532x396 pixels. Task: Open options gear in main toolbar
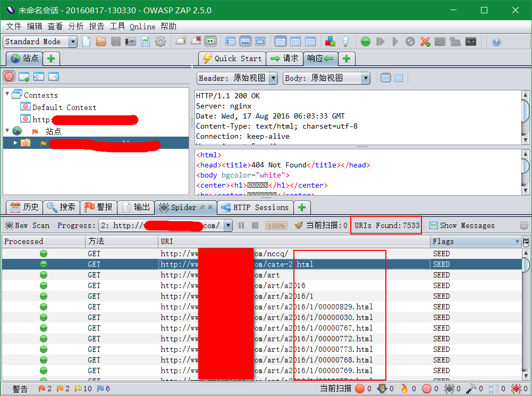161,41
